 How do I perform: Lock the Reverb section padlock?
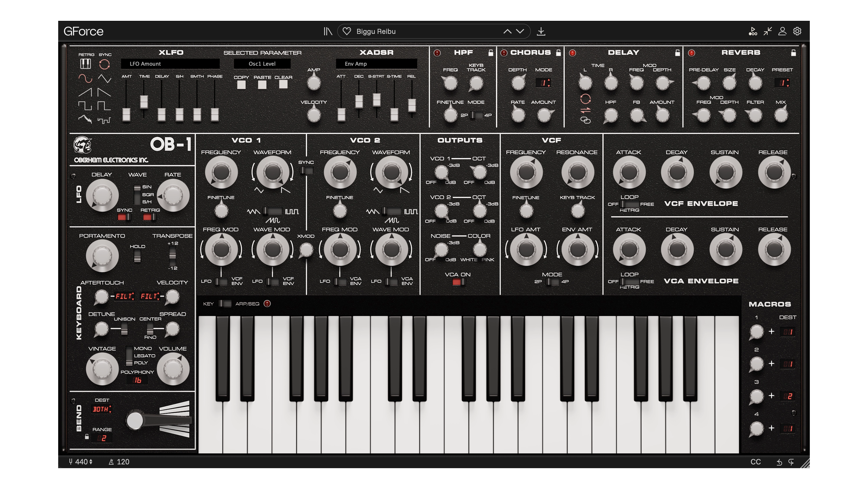[794, 53]
